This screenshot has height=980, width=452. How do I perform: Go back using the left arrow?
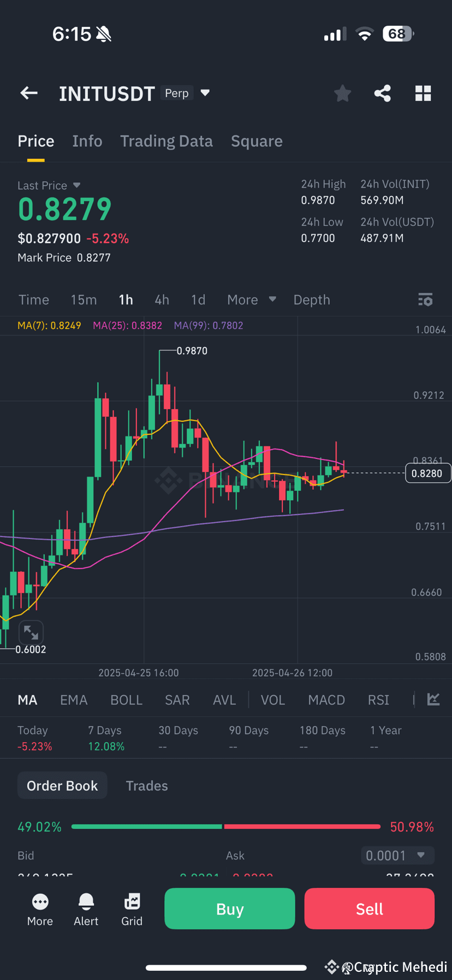click(29, 93)
